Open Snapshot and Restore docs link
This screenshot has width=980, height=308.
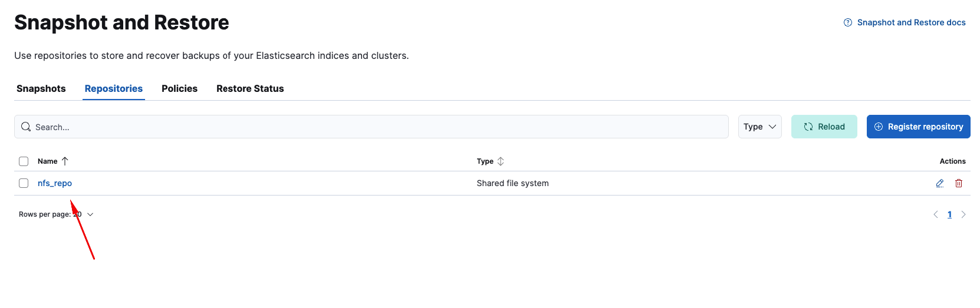(911, 22)
